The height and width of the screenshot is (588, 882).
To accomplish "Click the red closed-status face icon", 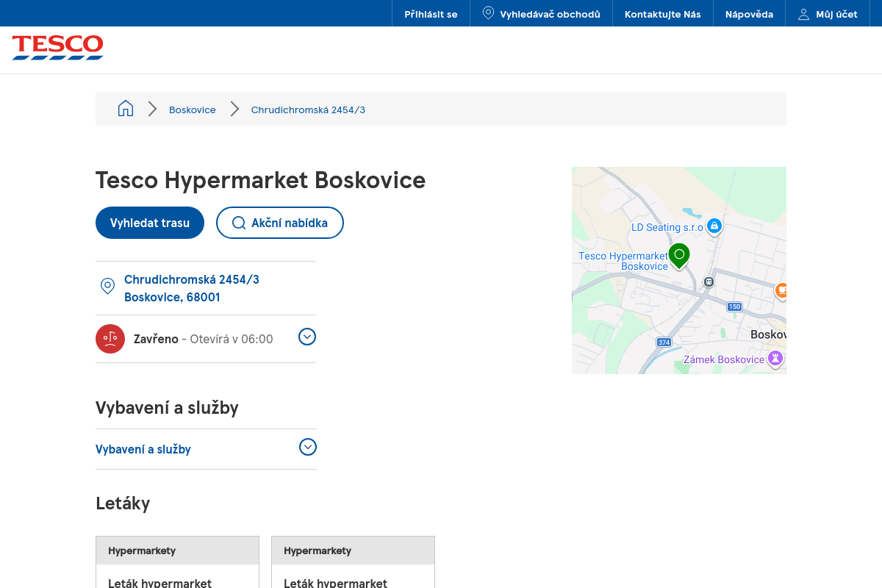I will click(x=110, y=339).
